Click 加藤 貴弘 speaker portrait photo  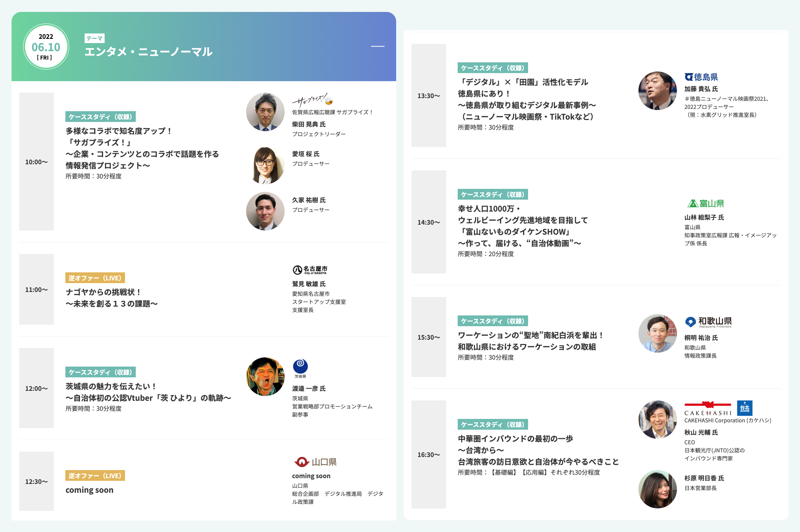point(657,91)
